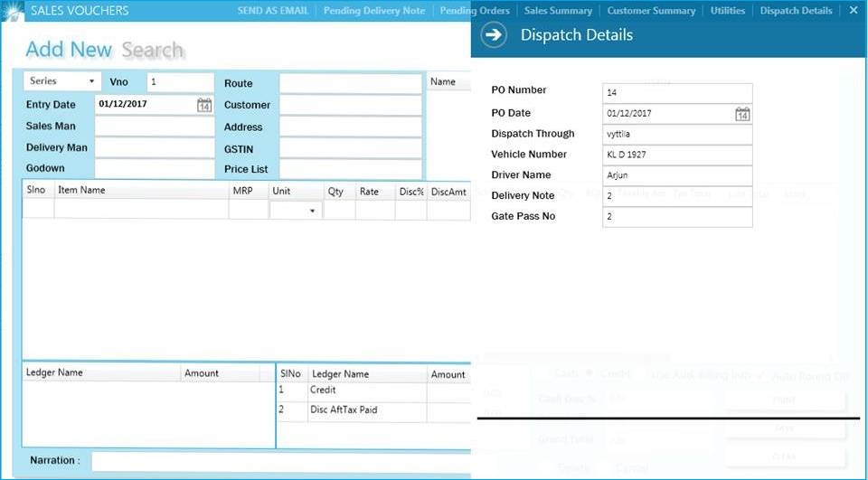Select the Credit ledger row
This screenshot has height=480, width=868.
(x=373, y=391)
